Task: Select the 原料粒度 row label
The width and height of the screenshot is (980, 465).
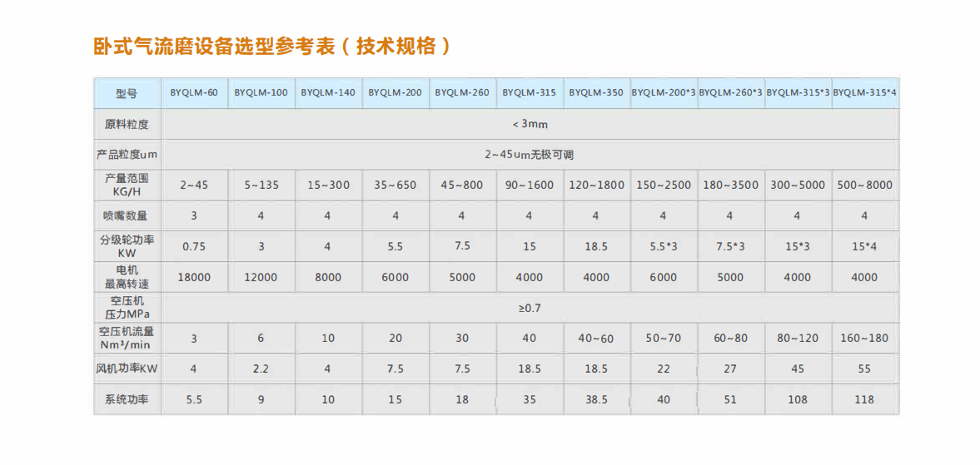Action: tap(127, 124)
